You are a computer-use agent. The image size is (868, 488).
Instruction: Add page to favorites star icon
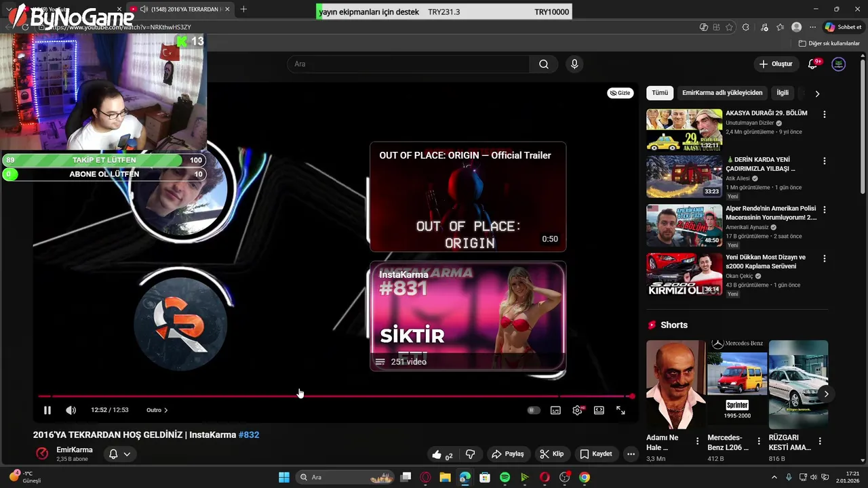tap(729, 27)
